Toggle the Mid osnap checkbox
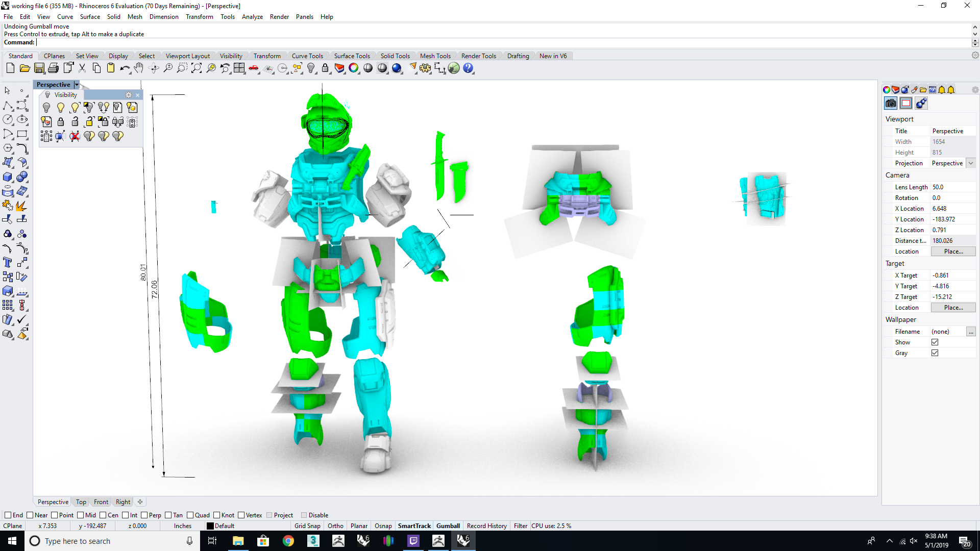Screen dimensions: 980x551 81,515
